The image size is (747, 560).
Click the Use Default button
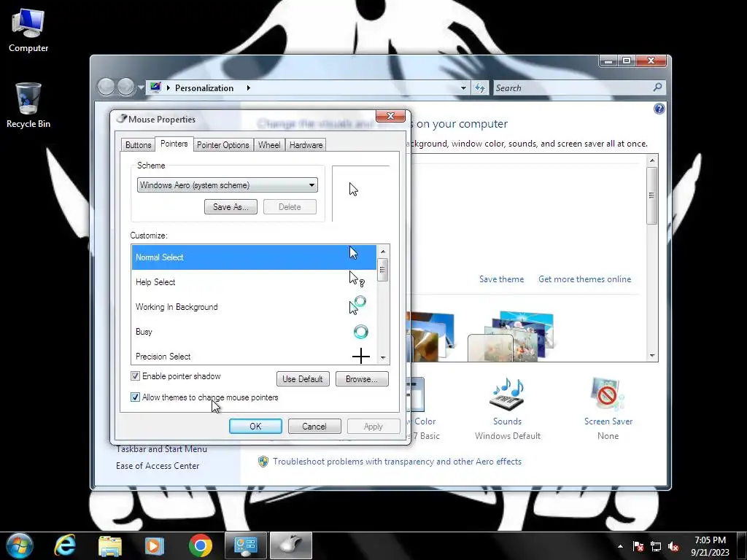click(303, 379)
